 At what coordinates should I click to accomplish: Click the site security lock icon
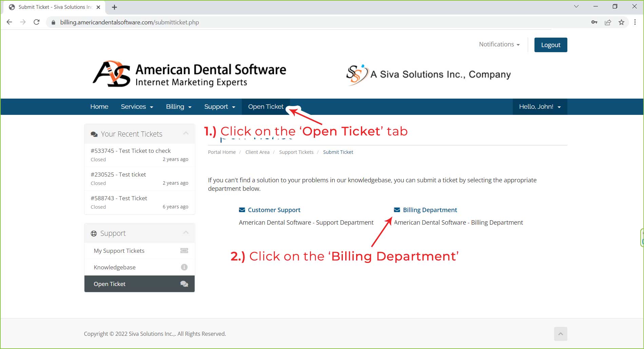point(53,22)
